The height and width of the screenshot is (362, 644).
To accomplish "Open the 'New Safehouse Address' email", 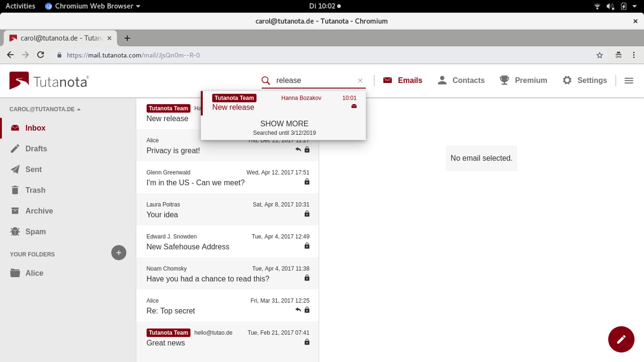I will point(227,242).
